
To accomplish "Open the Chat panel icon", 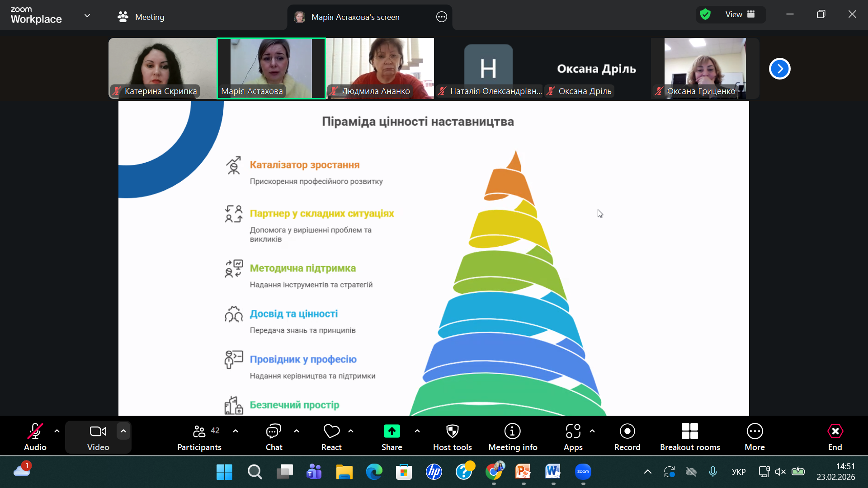I will (x=274, y=432).
